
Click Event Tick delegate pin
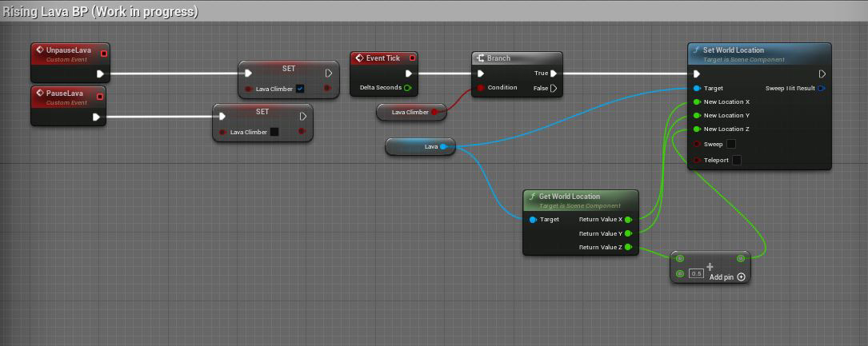412,58
